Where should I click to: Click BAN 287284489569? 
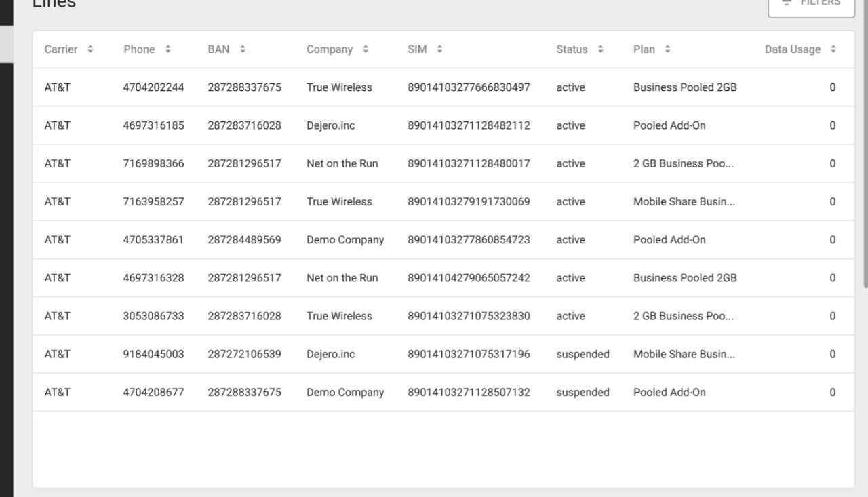244,239
